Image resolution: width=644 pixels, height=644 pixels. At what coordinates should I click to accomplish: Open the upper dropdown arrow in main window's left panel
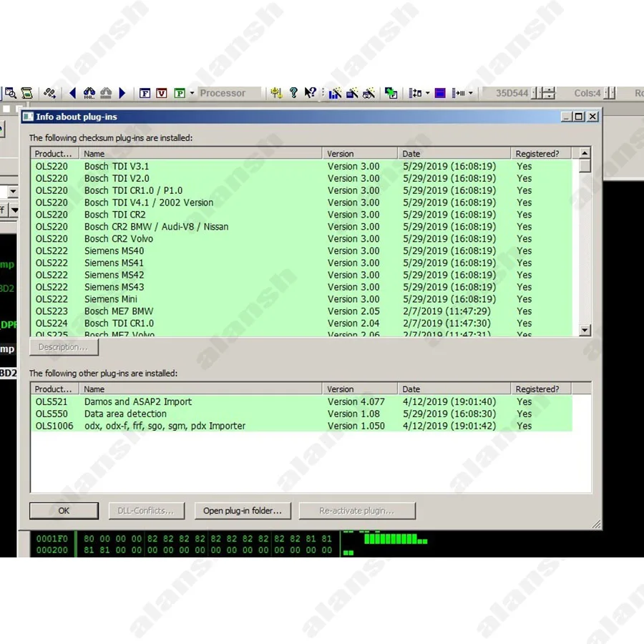[x=13, y=191]
